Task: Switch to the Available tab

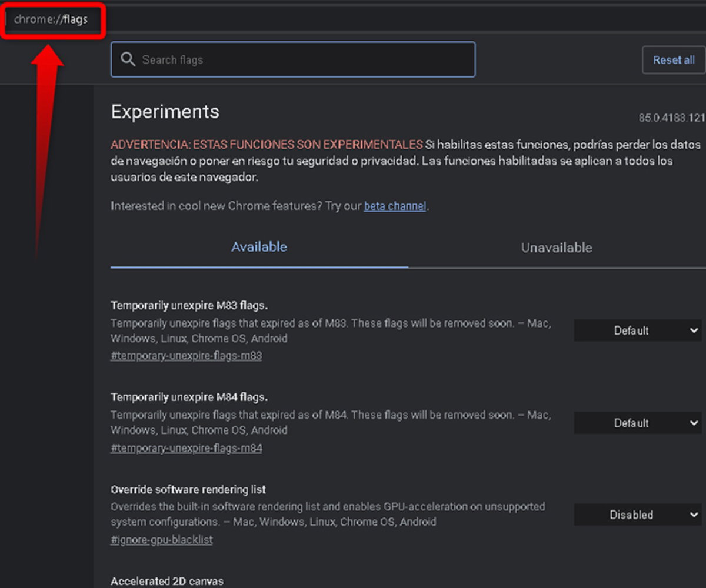Action: [259, 247]
